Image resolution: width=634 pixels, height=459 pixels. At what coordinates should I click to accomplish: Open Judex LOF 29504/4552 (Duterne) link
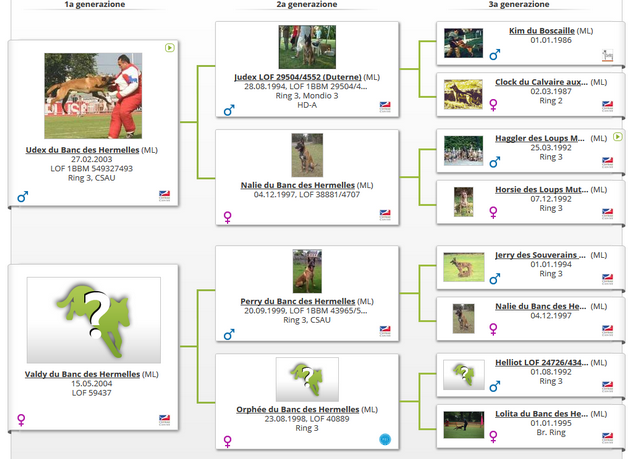[x=297, y=76]
